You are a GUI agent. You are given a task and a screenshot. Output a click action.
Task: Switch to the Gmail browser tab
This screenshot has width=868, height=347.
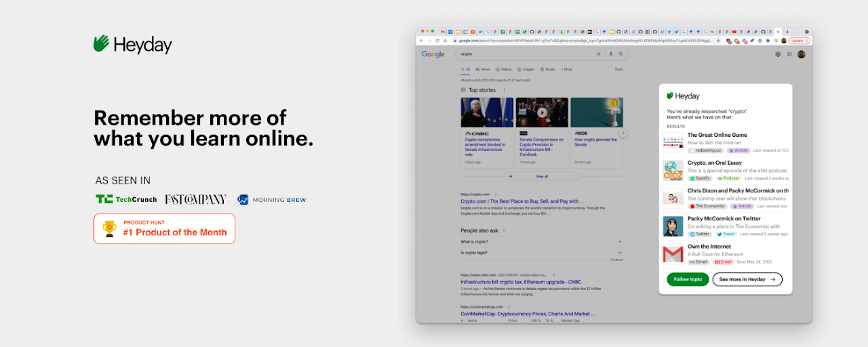click(x=443, y=32)
